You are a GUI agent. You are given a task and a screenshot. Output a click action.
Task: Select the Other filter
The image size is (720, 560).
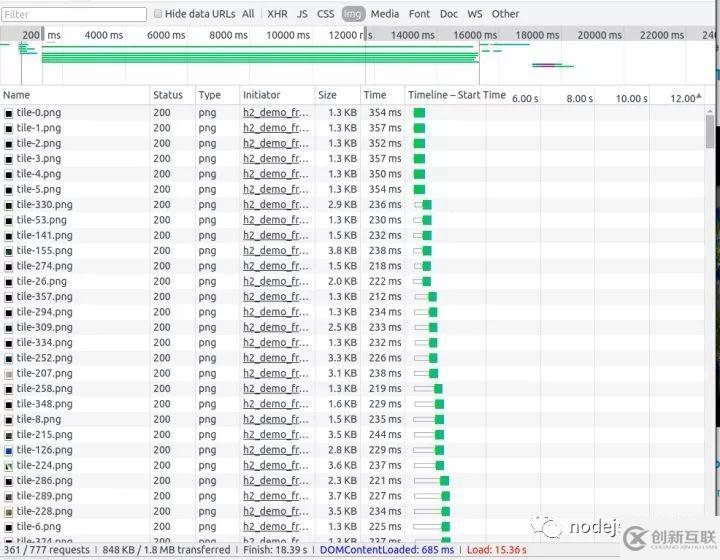click(505, 14)
